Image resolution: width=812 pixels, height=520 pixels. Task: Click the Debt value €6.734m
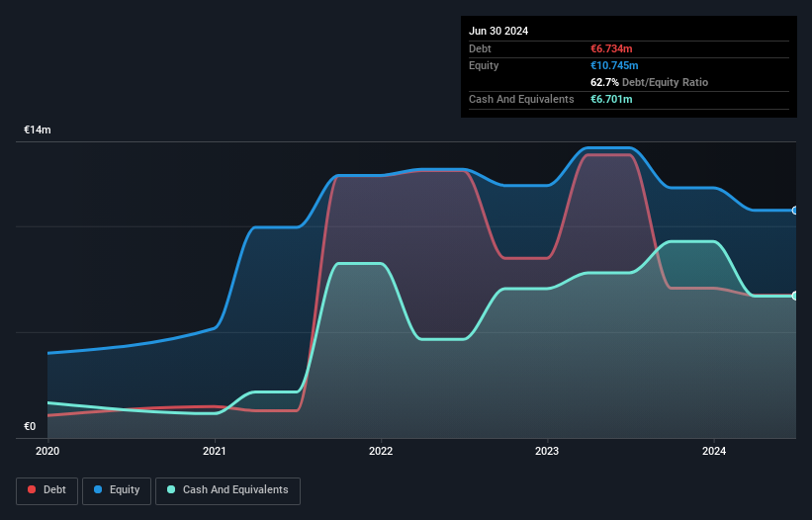pos(611,48)
